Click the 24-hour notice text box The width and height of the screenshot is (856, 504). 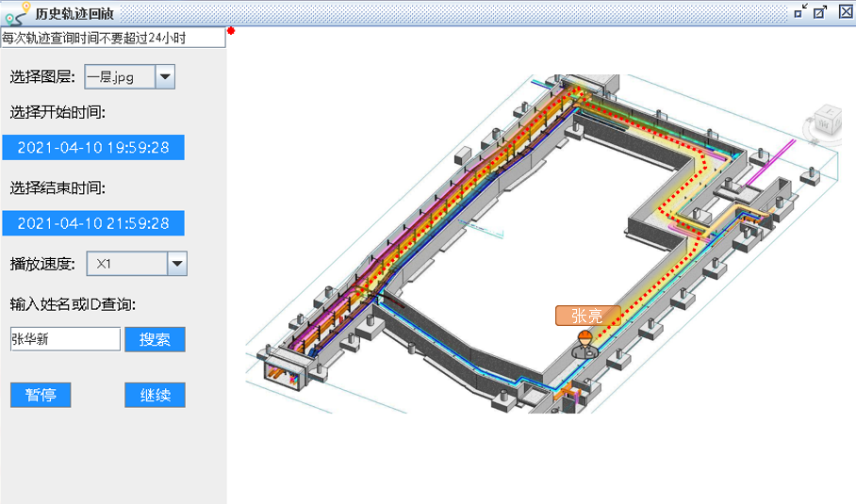point(113,38)
